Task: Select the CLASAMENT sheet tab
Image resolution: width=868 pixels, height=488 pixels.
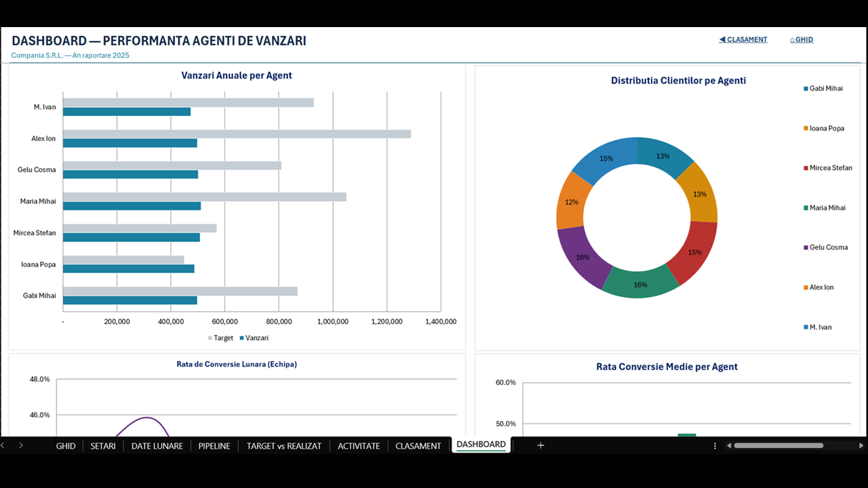Action: coord(418,446)
